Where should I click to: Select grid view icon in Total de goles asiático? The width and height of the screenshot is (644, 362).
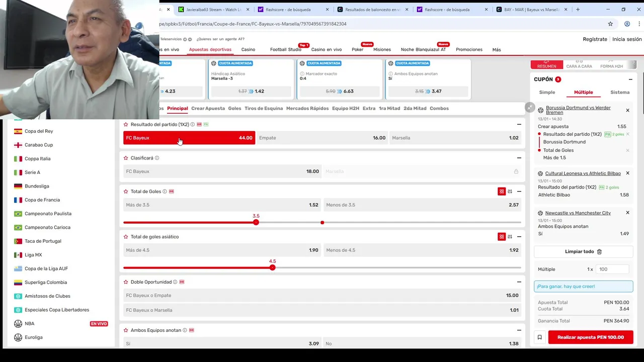pos(502,237)
